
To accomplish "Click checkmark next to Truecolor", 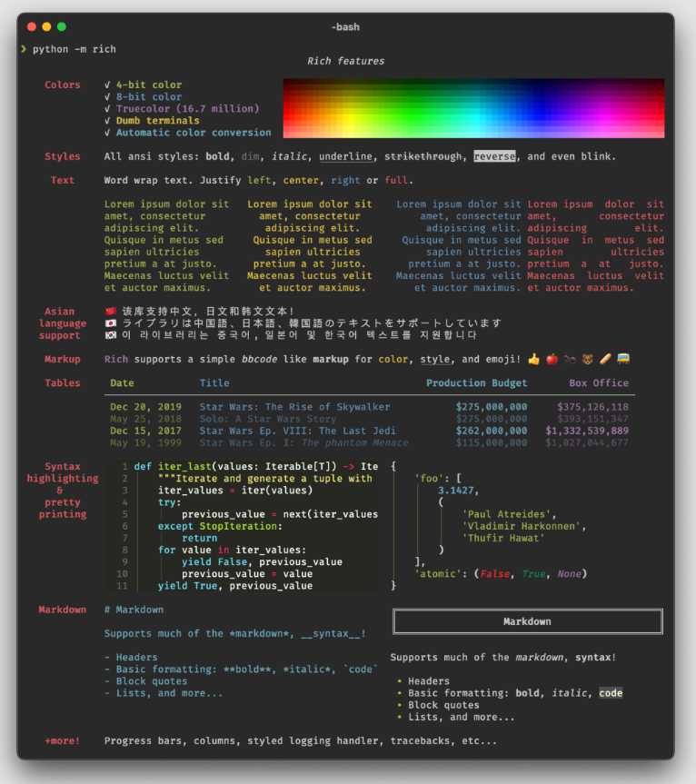I will 107,109.
